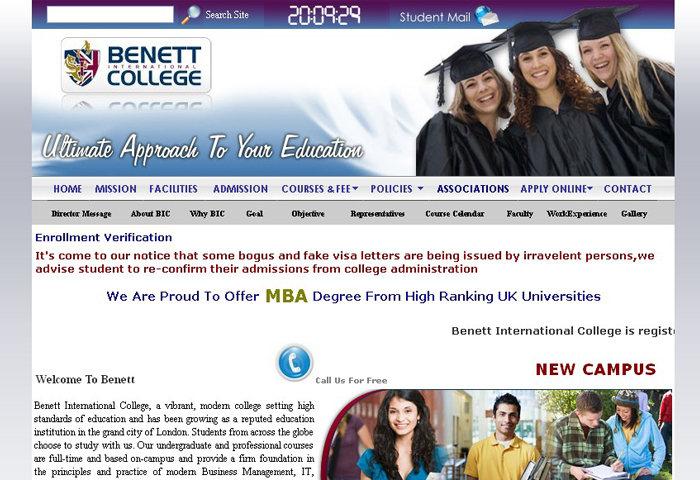Click the site search text field

(110, 14)
